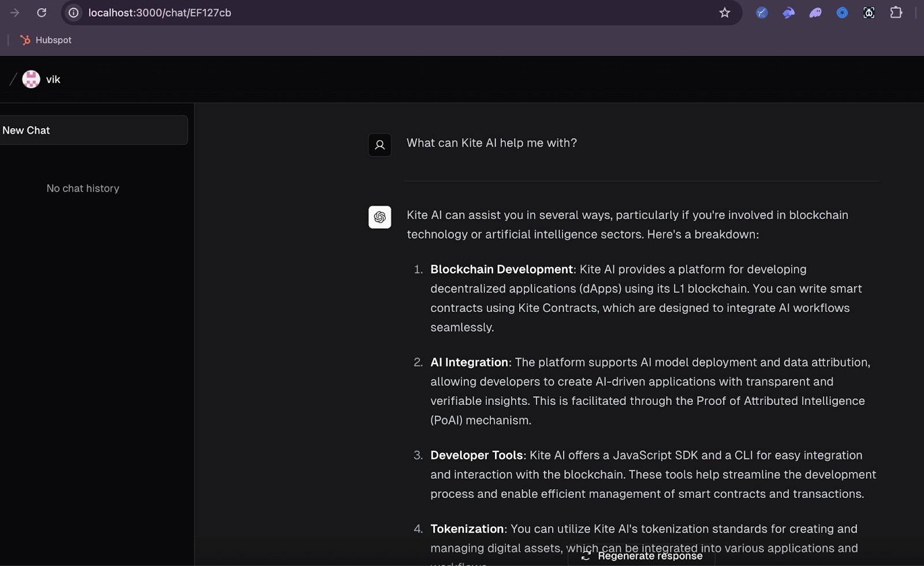Click the blue checkmark extension icon

(x=762, y=13)
